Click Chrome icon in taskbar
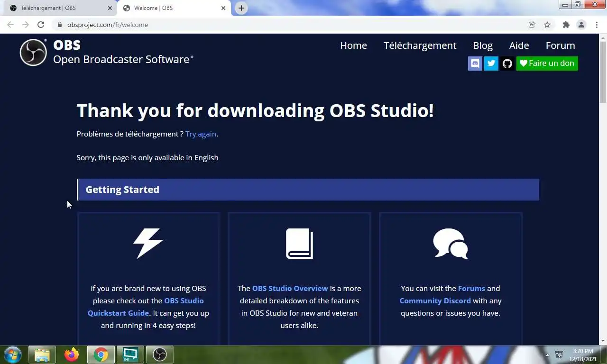607x364 pixels. point(101,355)
